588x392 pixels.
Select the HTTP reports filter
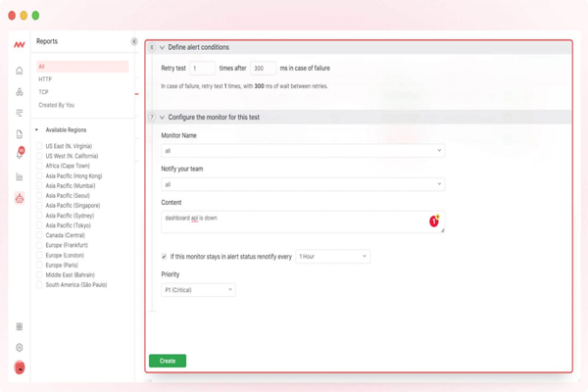tap(45, 79)
